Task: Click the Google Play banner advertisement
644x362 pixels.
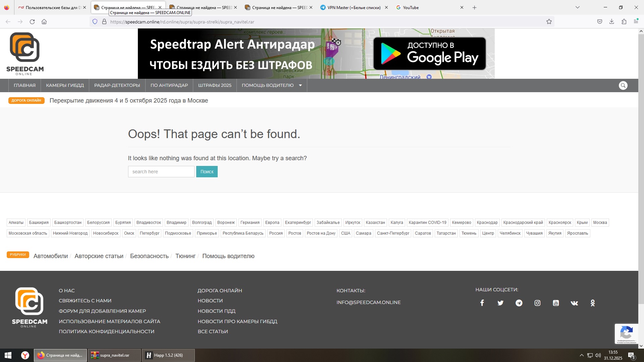Action: click(x=429, y=54)
